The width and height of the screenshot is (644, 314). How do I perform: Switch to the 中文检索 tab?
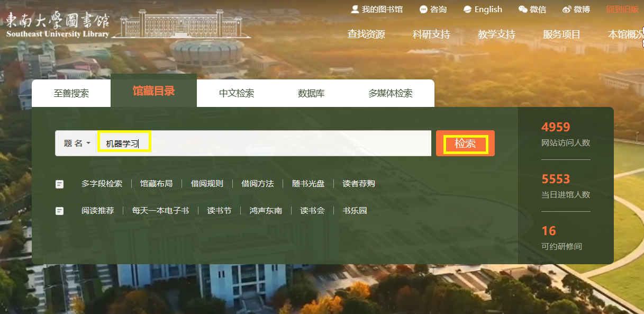pos(237,93)
